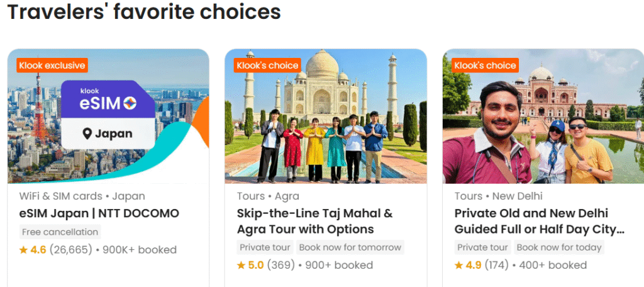Click Private tour tag on New Delhi card

[482, 247]
